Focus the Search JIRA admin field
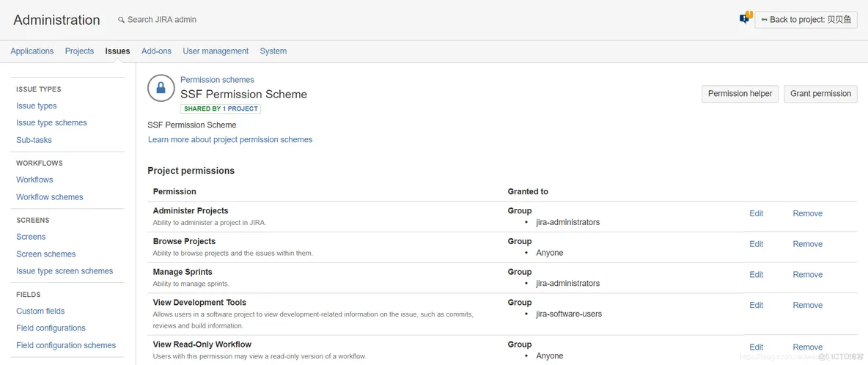 click(x=161, y=19)
